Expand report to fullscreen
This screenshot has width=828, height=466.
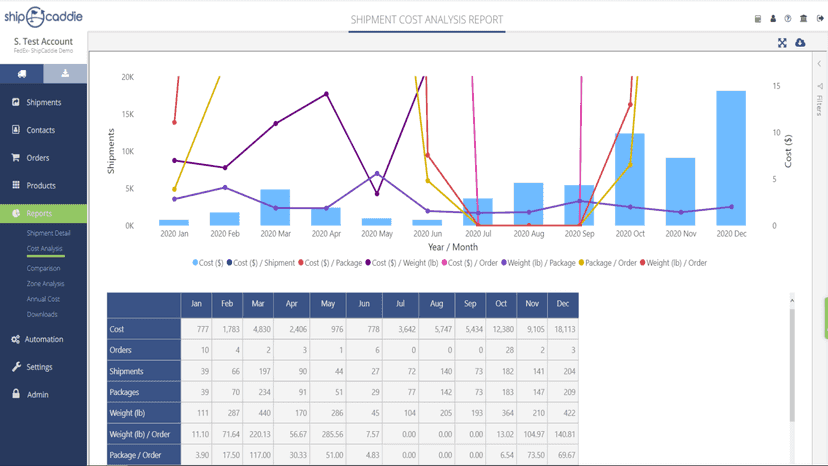tap(782, 43)
